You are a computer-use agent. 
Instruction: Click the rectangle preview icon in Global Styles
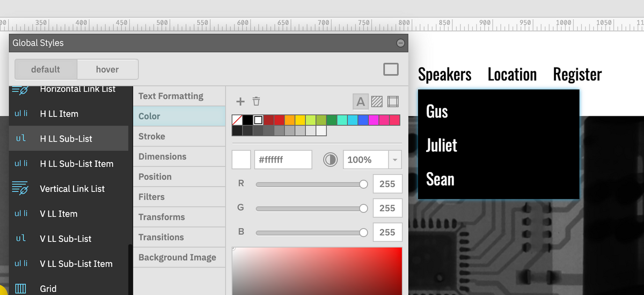[391, 69]
